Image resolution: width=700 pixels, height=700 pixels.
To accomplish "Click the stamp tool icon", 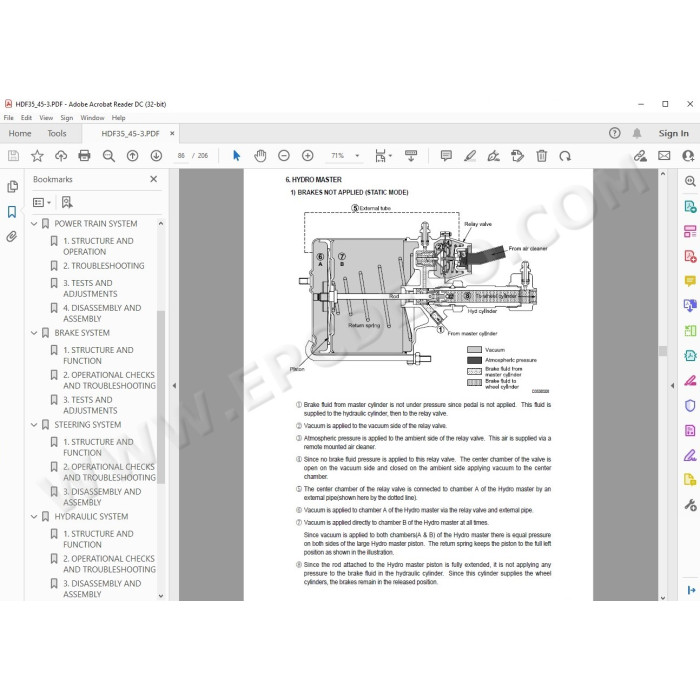I will pyautogui.click(x=517, y=155).
